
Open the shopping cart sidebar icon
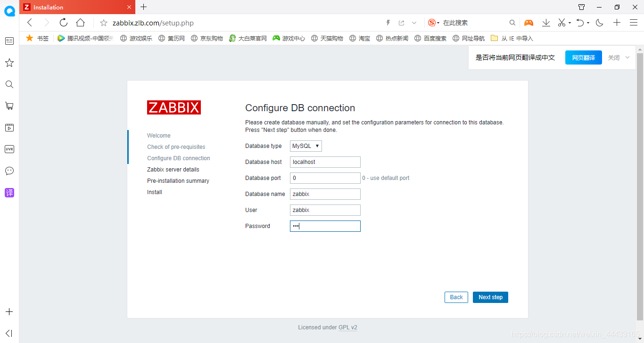(9, 106)
